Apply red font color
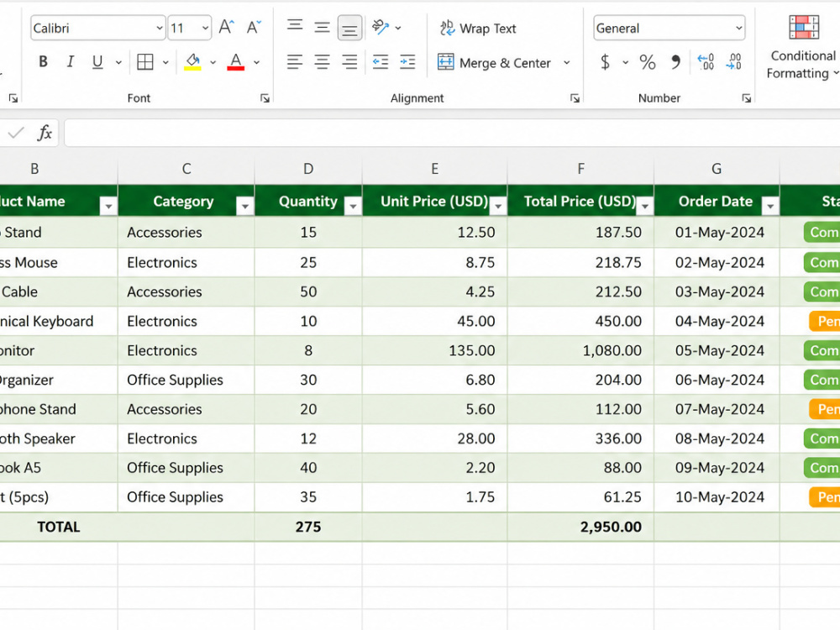The height and width of the screenshot is (630, 840). pyautogui.click(x=236, y=62)
